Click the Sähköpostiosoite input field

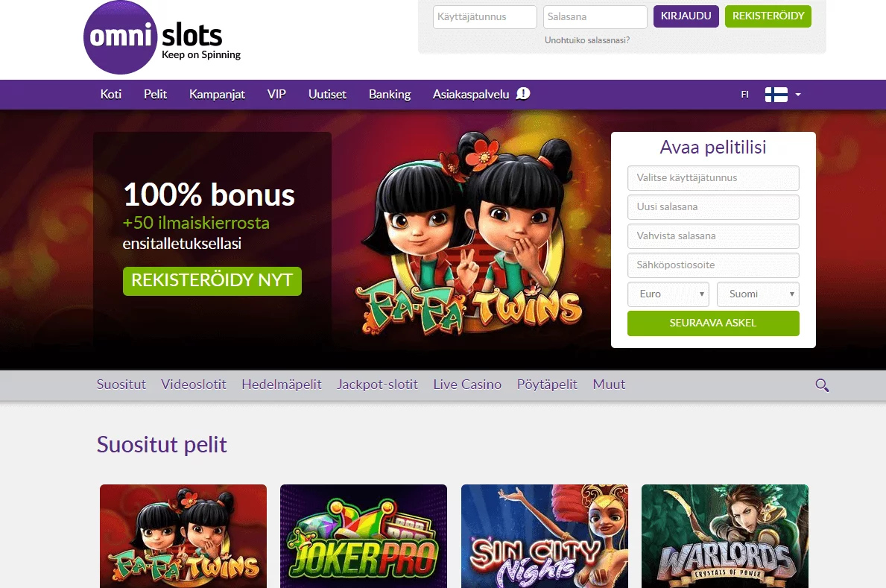coord(712,265)
